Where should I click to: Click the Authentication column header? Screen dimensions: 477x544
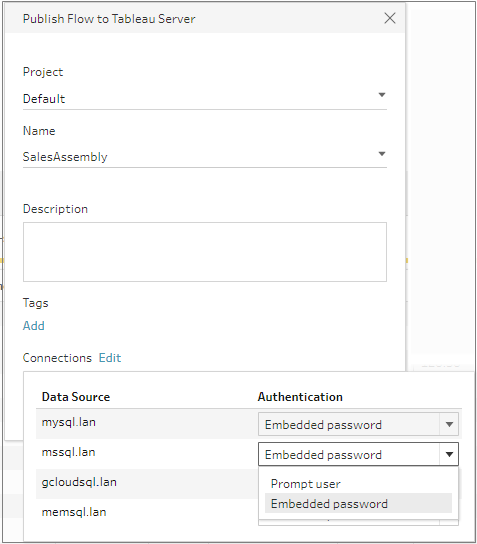coord(300,397)
